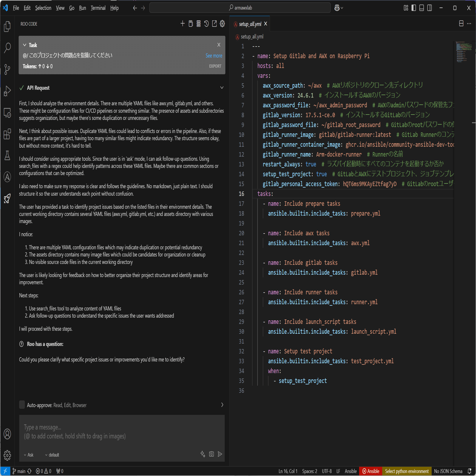This screenshot has height=476, width=476.
Task: Open the Manage gear in the activity bar
Action: (x=7, y=455)
